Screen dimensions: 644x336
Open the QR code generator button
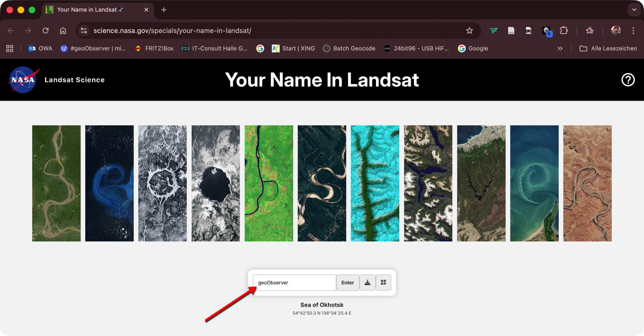tap(383, 282)
